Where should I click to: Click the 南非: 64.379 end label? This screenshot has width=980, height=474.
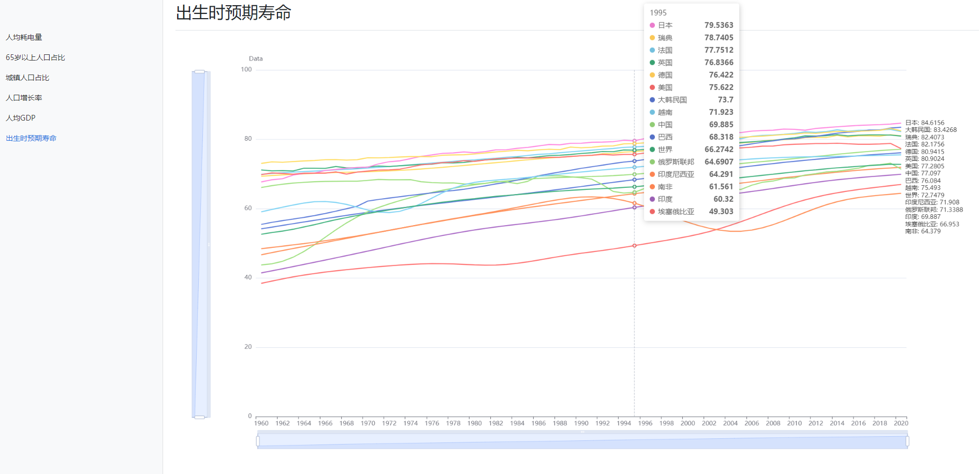(x=923, y=231)
